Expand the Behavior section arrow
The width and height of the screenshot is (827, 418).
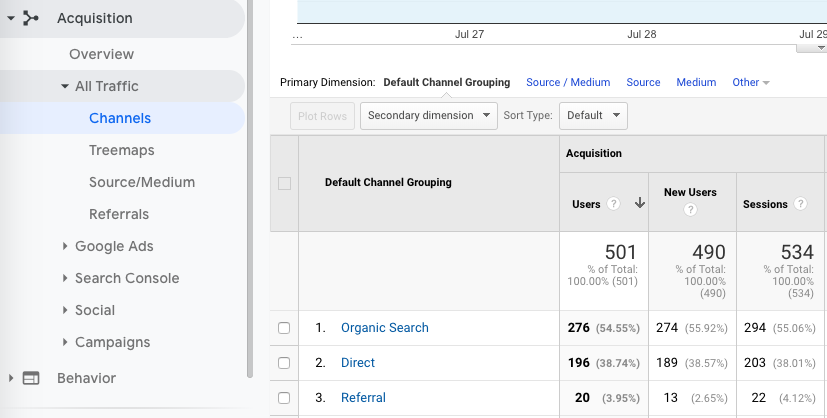click(x=11, y=378)
